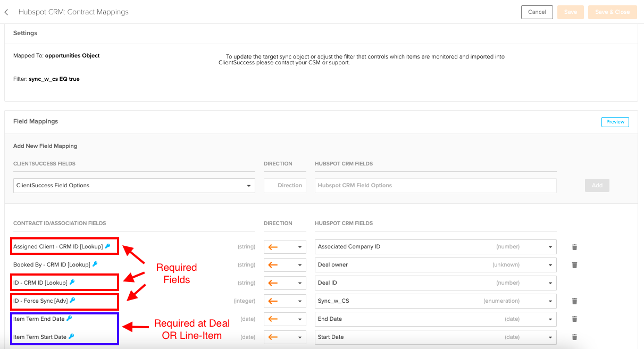
Task: Select the ID - Force Sync [Adv] label
Action: click(x=40, y=301)
